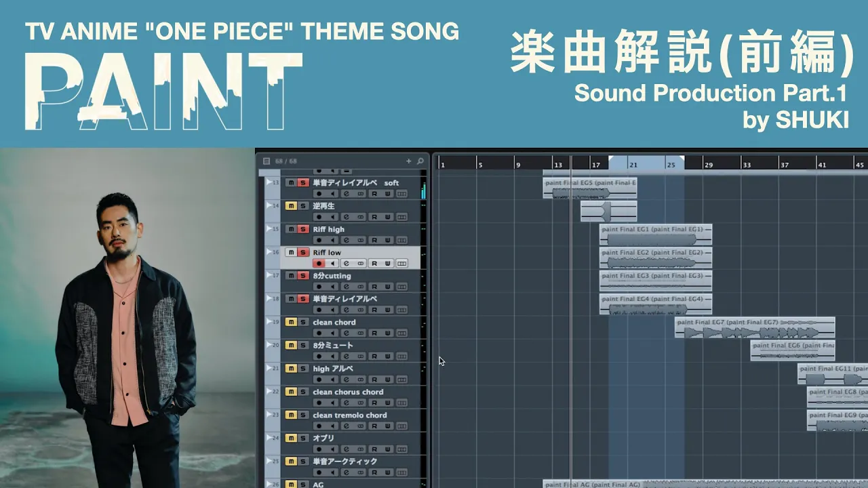Viewport: 868px width, 488px height.
Task: Record-enable the clean tremolo chord track
Action: click(x=319, y=426)
